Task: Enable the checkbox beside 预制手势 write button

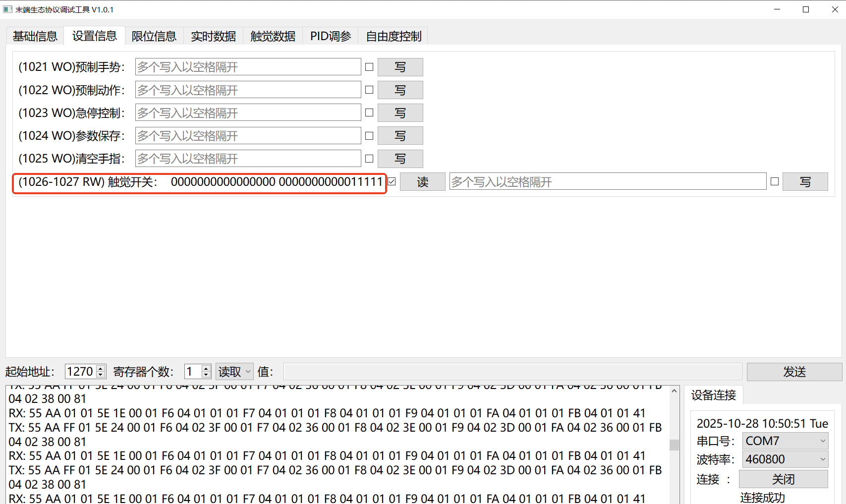Action: 369,66
